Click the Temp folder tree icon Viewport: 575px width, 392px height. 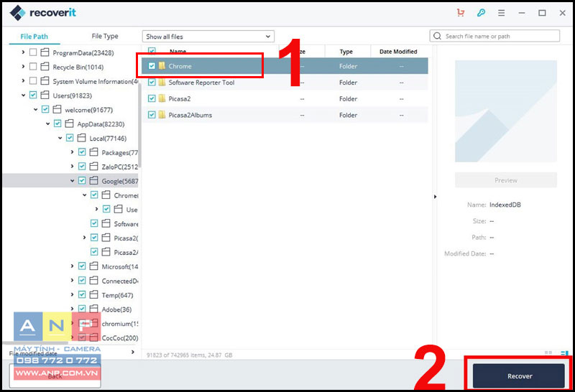click(x=94, y=295)
